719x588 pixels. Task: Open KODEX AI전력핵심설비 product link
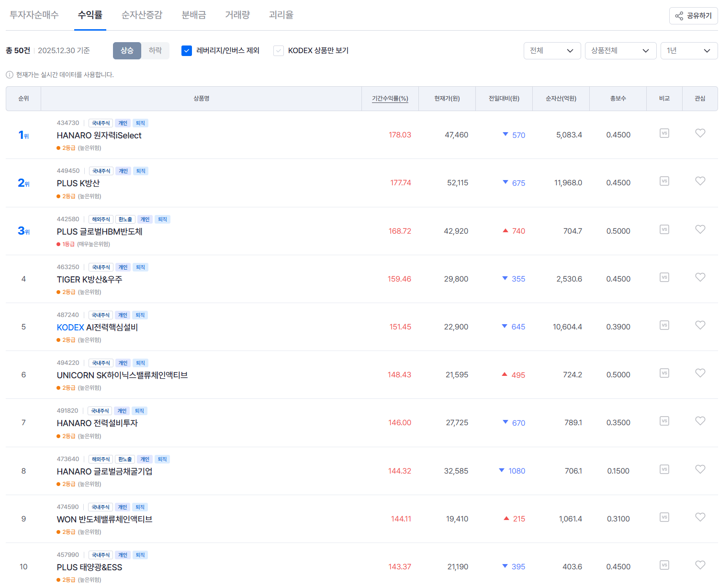coord(97,328)
